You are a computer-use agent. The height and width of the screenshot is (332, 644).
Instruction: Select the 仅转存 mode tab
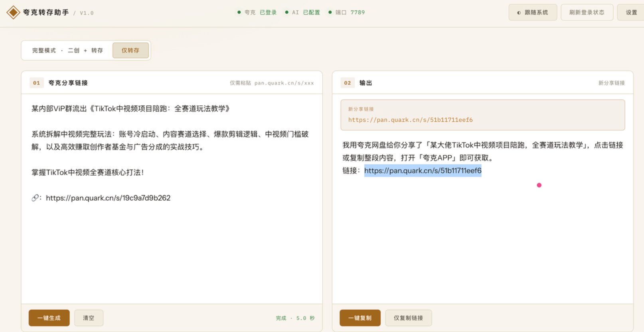click(x=130, y=50)
